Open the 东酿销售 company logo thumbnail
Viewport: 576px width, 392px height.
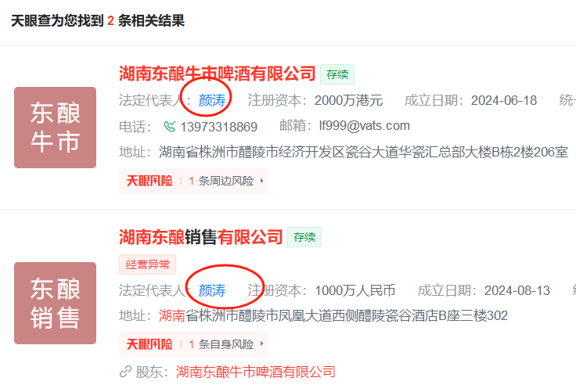(x=55, y=303)
